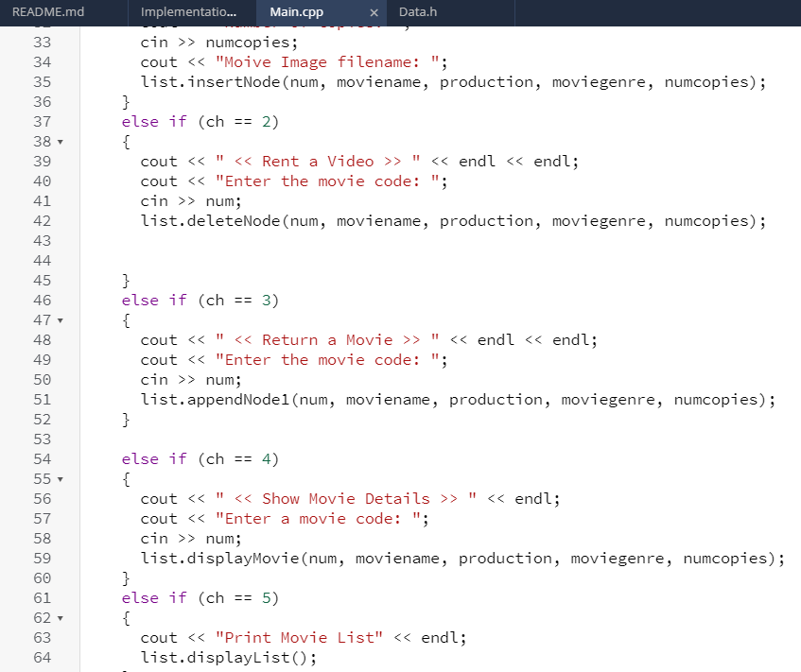Click line number 33 in the gutter
Screen dimensions: 801x672
(x=42, y=42)
